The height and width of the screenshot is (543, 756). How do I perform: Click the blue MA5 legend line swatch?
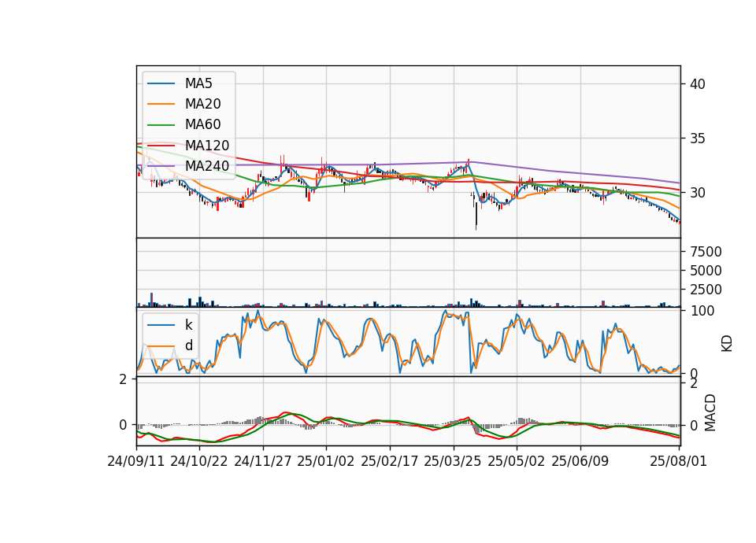161,83
